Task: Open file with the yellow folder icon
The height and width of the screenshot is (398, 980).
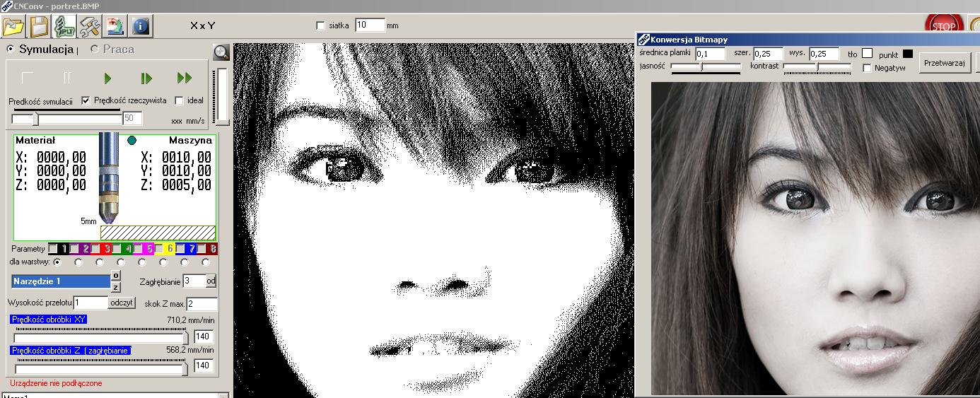Action: 13,26
